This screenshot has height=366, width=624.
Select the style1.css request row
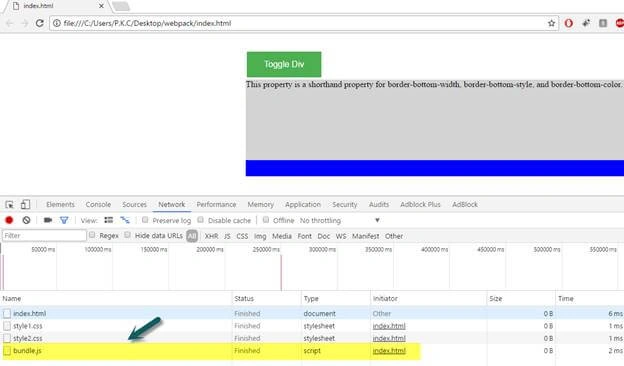click(312, 326)
